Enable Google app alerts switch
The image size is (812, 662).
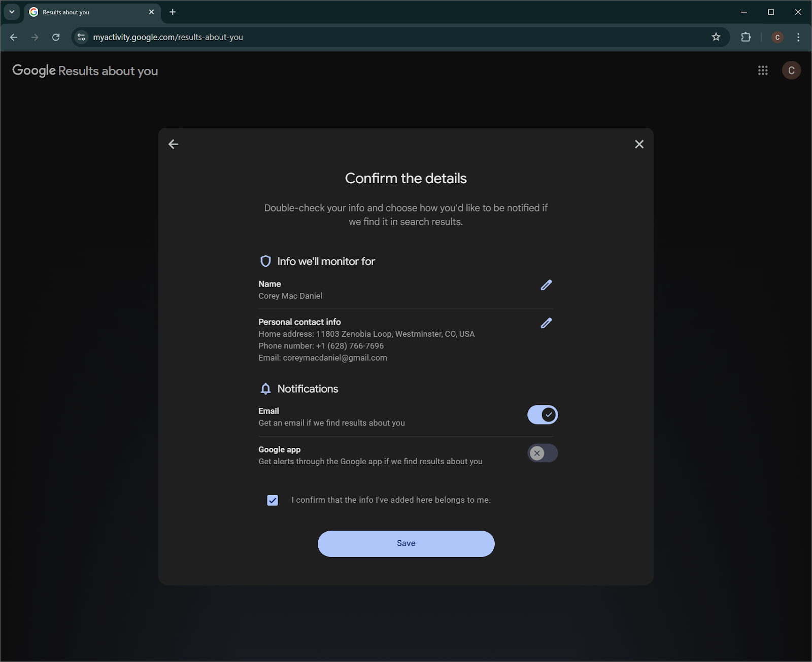point(543,453)
